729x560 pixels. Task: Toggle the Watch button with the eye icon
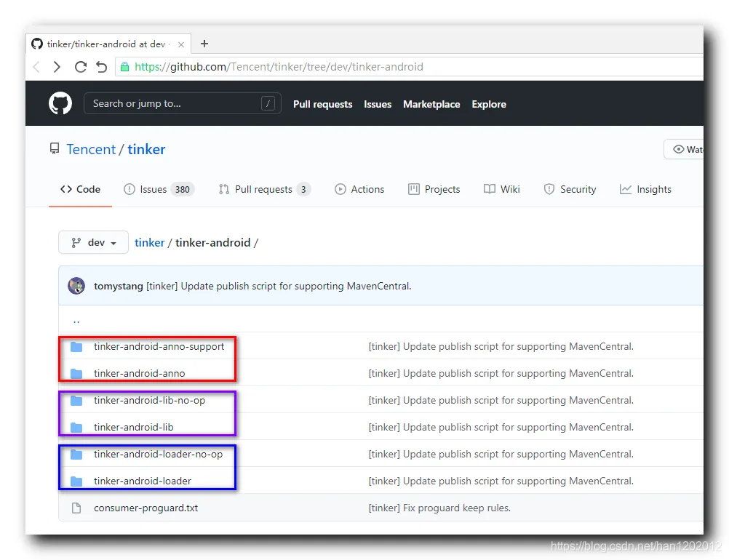pyautogui.click(x=683, y=149)
